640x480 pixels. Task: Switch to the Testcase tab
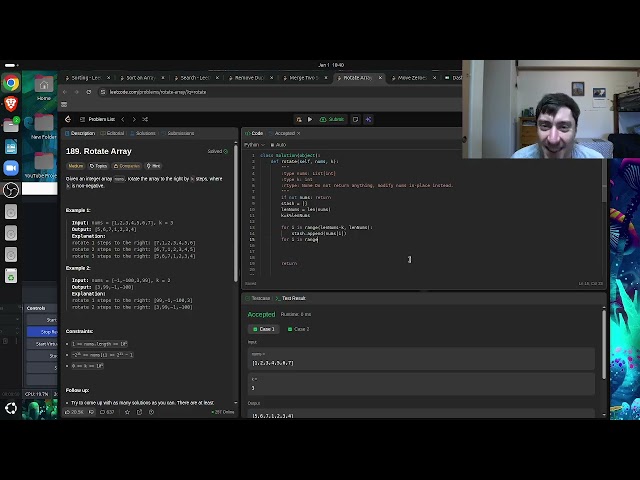point(258,298)
